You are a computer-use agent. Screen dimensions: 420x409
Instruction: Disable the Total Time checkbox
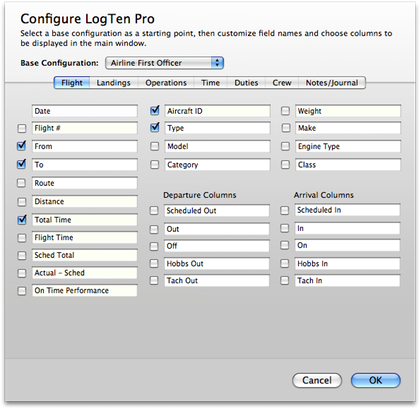[x=22, y=220]
